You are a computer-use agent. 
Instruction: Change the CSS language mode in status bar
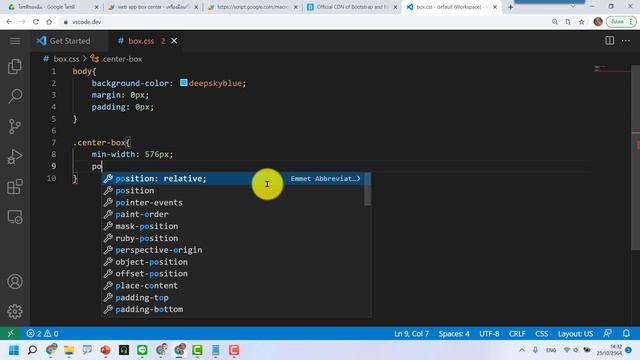pos(542,333)
